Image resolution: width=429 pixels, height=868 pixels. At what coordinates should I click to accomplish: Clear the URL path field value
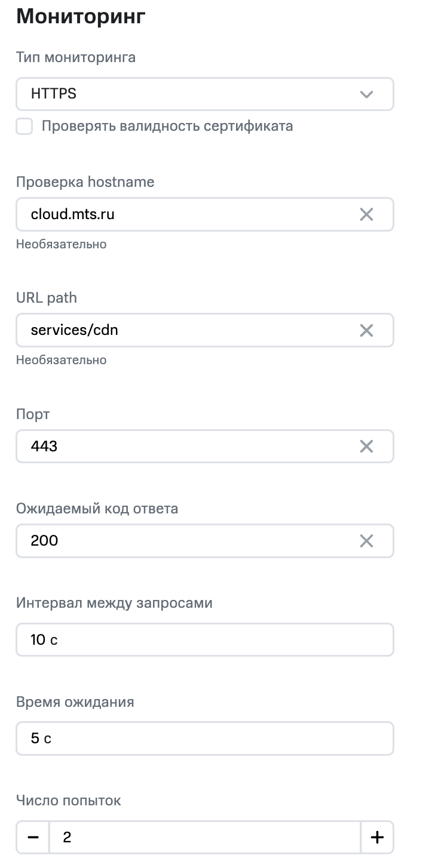366,330
